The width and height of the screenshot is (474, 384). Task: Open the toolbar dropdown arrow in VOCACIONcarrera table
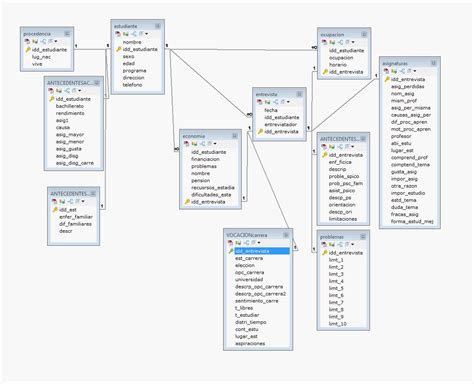pyautogui.click(x=259, y=243)
